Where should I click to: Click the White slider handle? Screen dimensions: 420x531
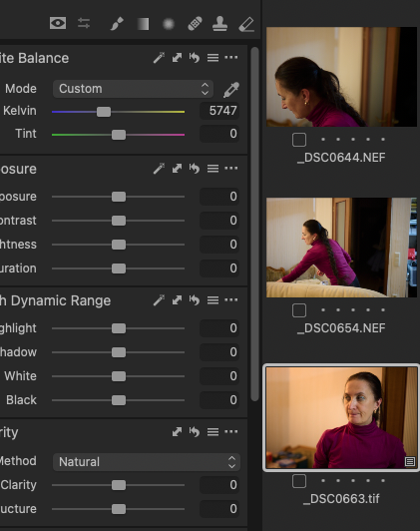pyautogui.click(x=119, y=376)
